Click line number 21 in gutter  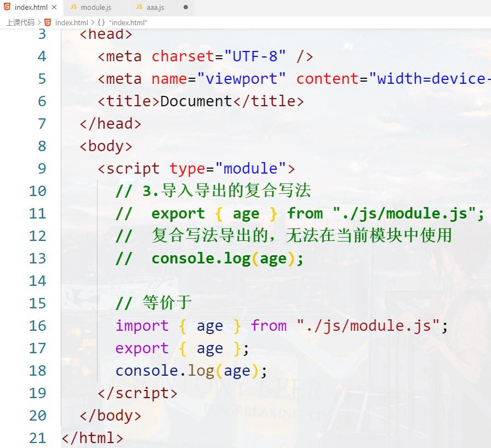pos(38,438)
